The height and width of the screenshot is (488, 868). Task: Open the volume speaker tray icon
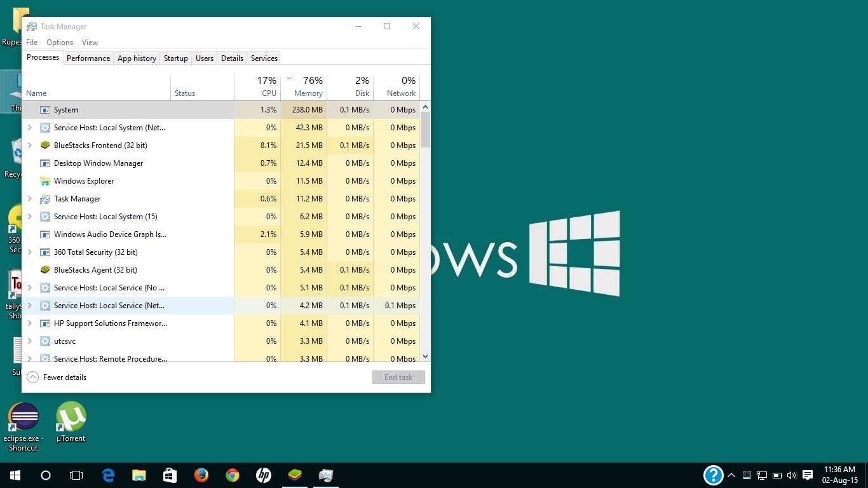click(x=792, y=475)
